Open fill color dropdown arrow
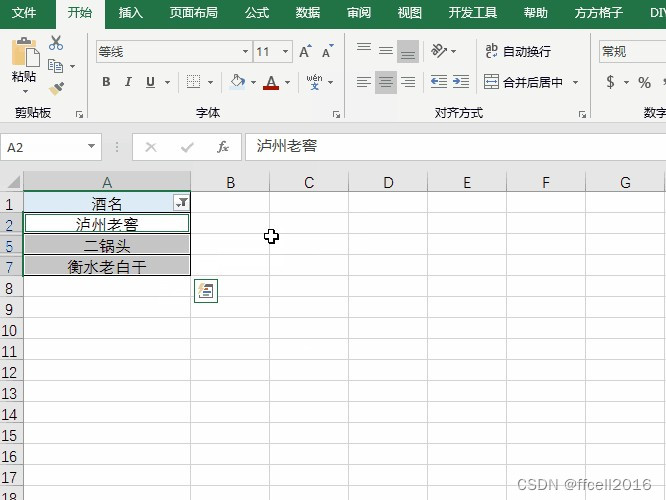666x500 pixels. pos(253,82)
